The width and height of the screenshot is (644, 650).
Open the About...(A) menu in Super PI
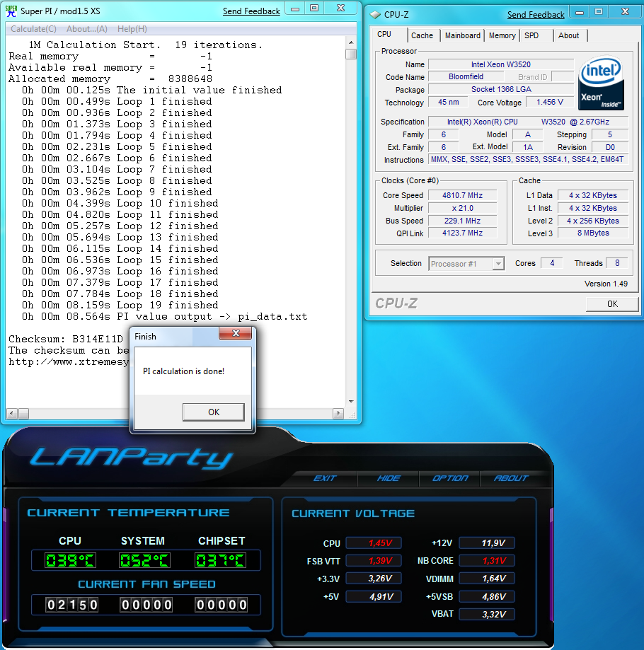click(x=86, y=29)
